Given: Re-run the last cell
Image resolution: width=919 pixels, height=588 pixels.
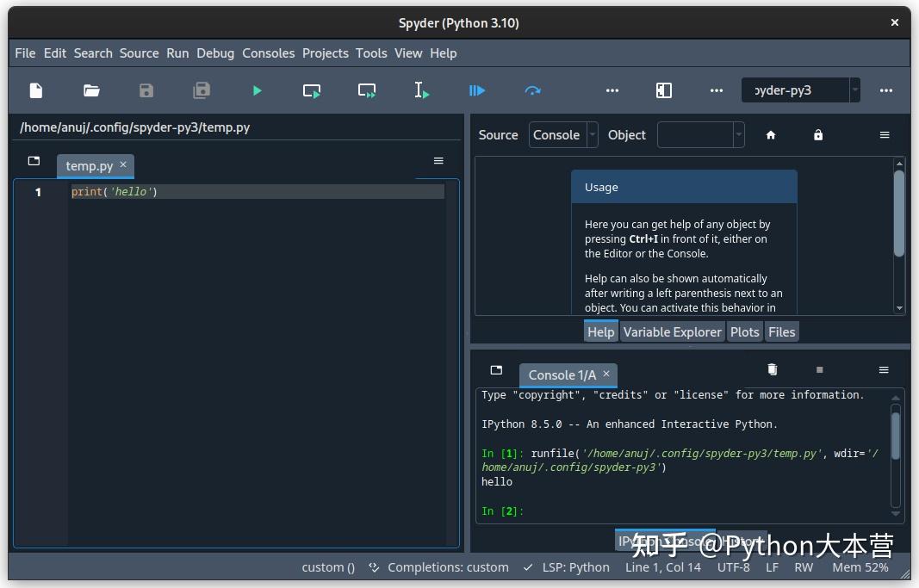Looking at the screenshot, I should point(532,90).
